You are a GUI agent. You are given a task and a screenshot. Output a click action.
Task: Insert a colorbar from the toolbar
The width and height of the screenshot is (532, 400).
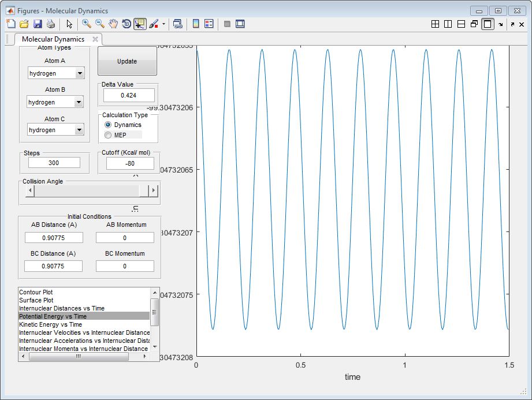(x=196, y=24)
